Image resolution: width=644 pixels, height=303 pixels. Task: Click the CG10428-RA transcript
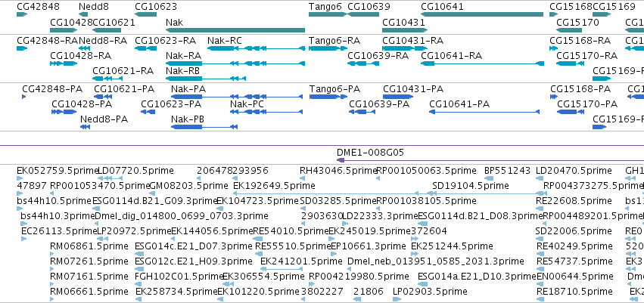tap(64, 63)
